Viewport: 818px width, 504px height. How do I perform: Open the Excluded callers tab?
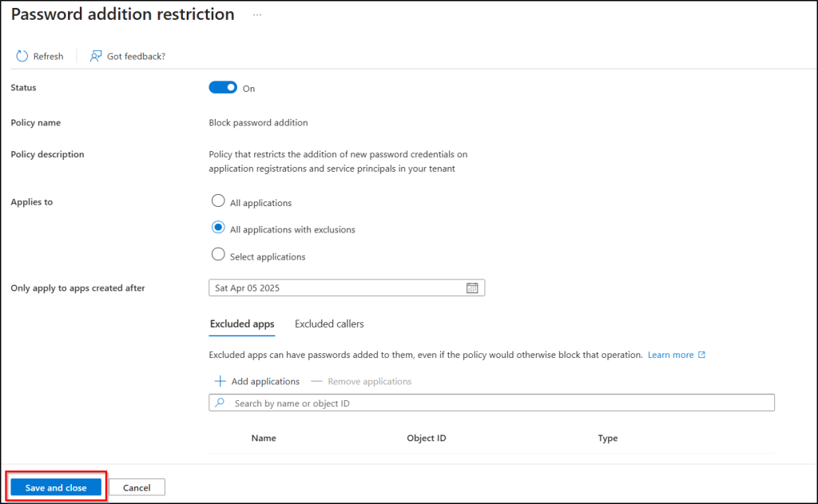(329, 324)
